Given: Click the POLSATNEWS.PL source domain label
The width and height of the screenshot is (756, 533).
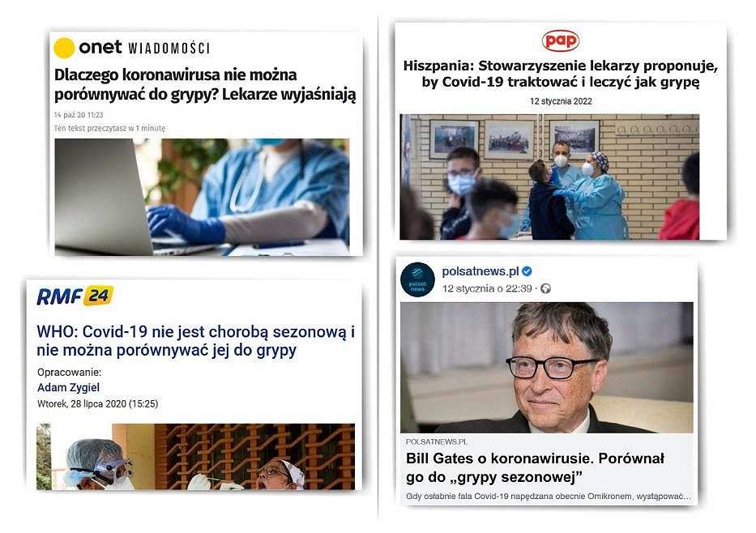Looking at the screenshot, I should pos(436,441).
